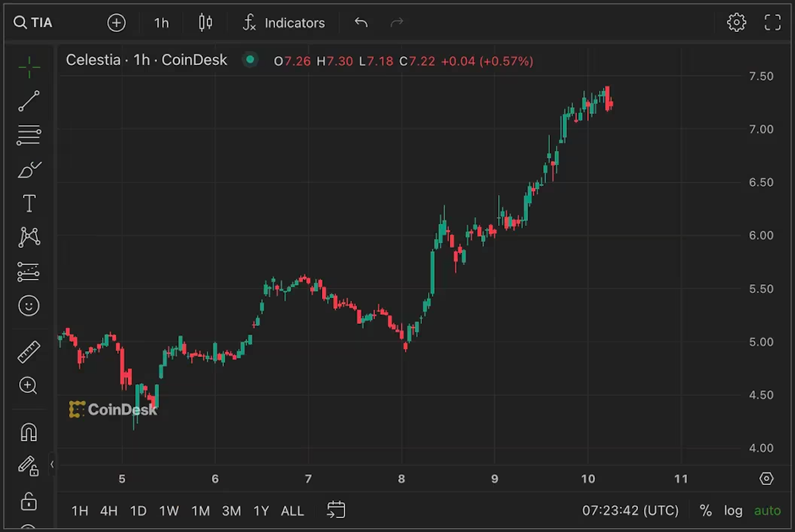The height and width of the screenshot is (532, 795).
Task: Set time range to 1H
Action: click(x=79, y=511)
